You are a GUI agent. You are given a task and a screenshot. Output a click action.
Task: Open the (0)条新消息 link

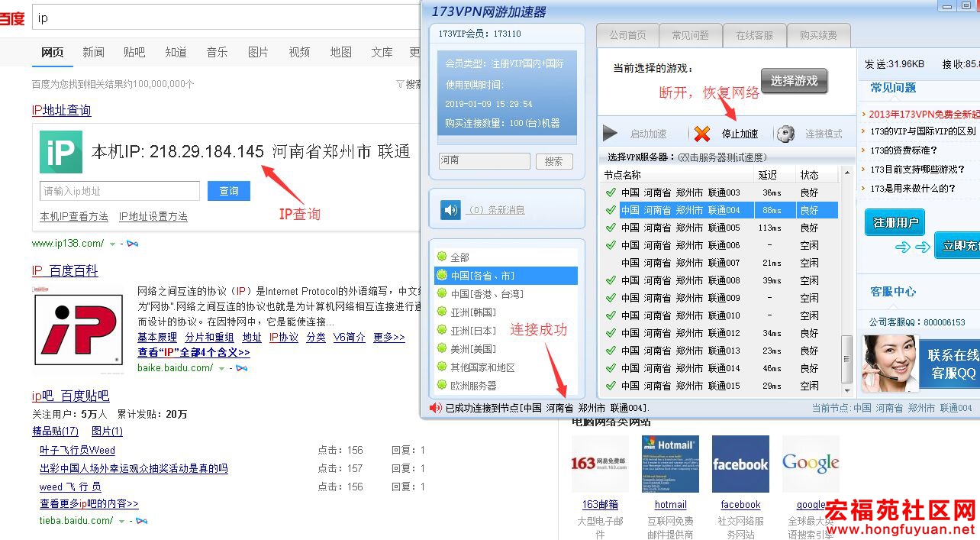tap(495, 210)
